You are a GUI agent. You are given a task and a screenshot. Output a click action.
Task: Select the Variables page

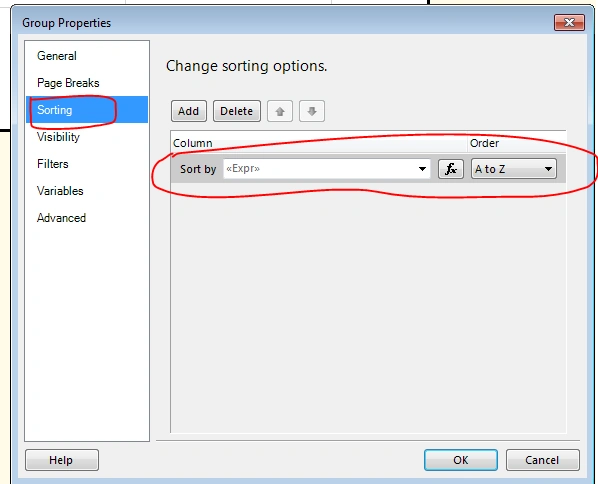(x=60, y=191)
